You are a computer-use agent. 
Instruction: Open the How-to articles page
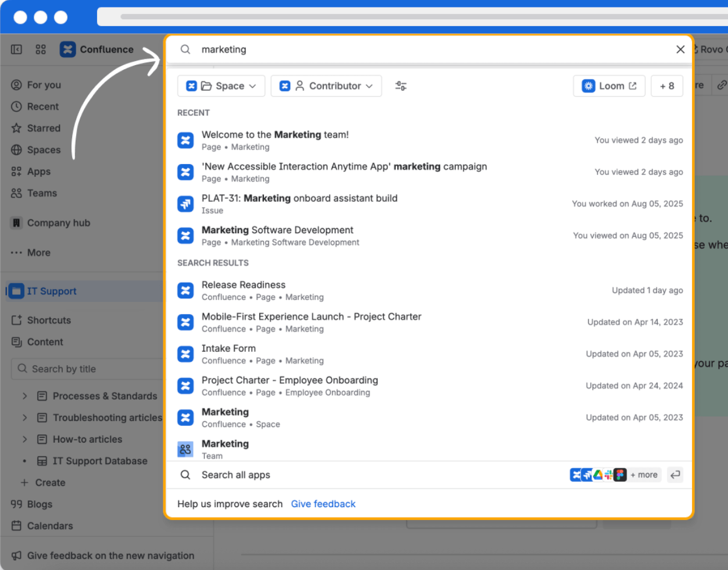(x=87, y=439)
